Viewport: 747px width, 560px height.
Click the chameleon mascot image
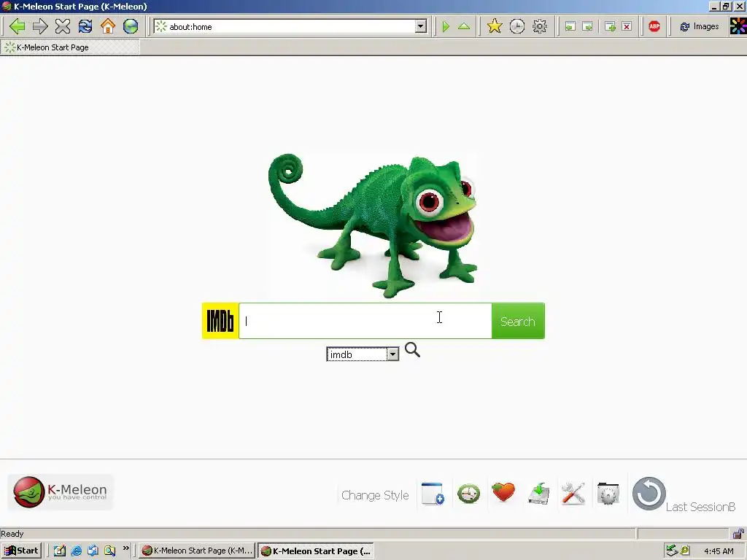[373, 225]
